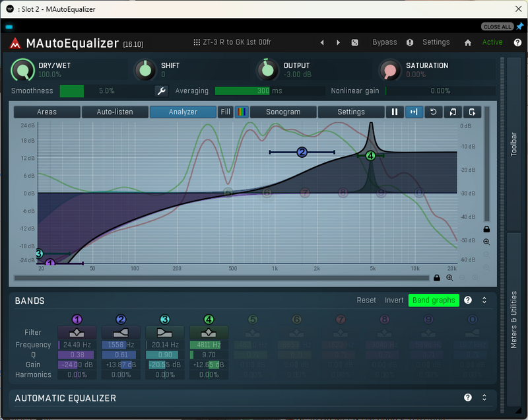Select band 3 filter type icon
The height and width of the screenshot is (420, 528).
point(164,333)
